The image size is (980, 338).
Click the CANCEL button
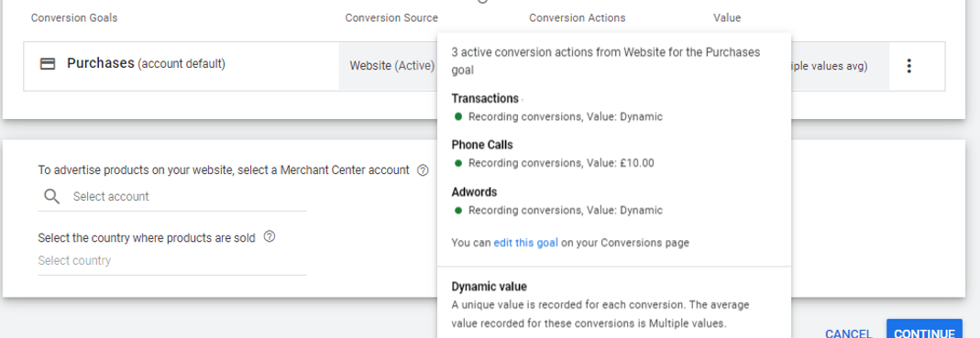point(850,333)
